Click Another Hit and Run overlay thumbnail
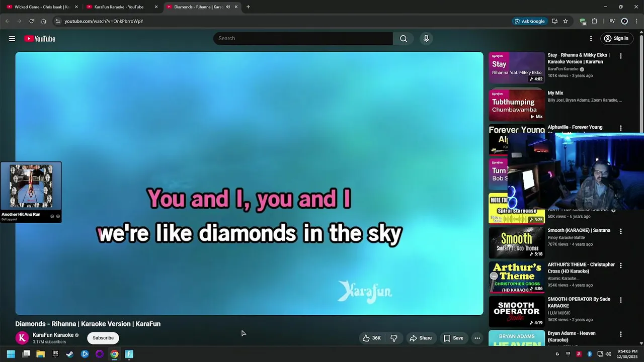644x362 pixels. click(31, 186)
